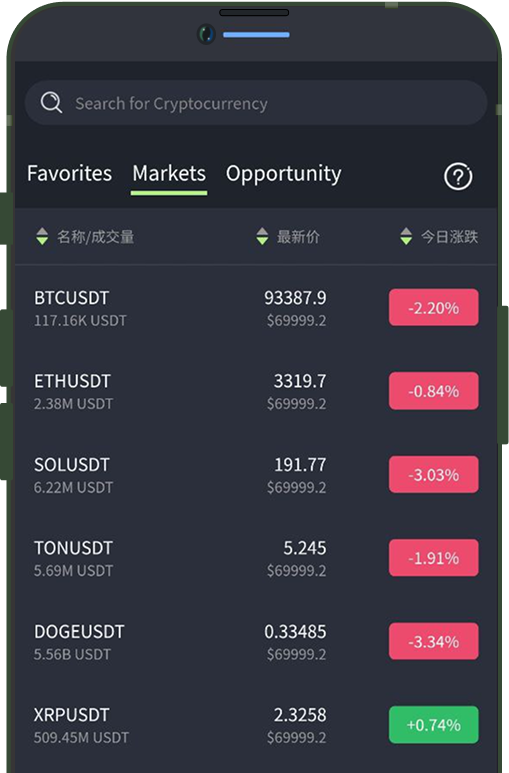Open the Opportunity tab
This screenshot has height=773, width=509.
pos(284,174)
